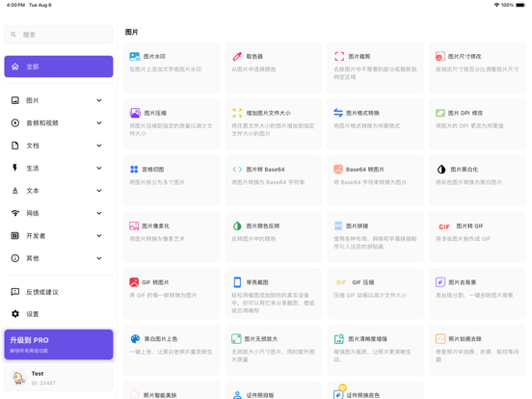Click description text 从图片中选择颜色
The height and width of the screenshot is (399, 532).
pyautogui.click(x=253, y=69)
